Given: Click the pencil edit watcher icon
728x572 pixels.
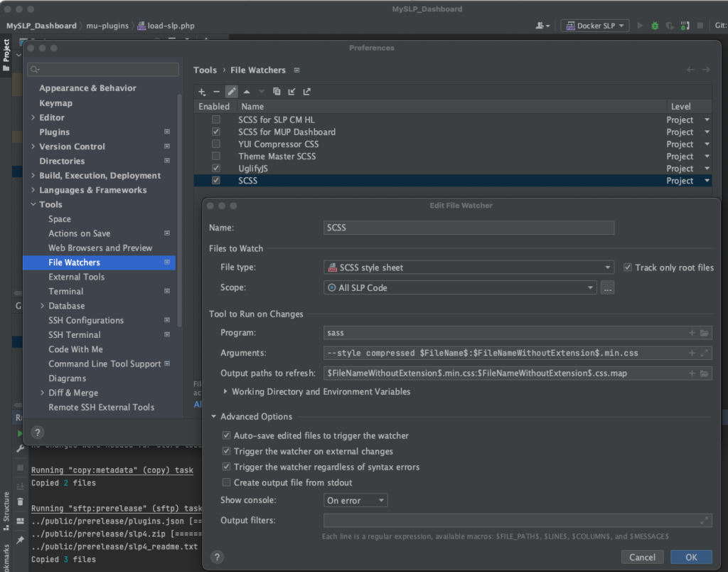Looking at the screenshot, I should (x=231, y=92).
